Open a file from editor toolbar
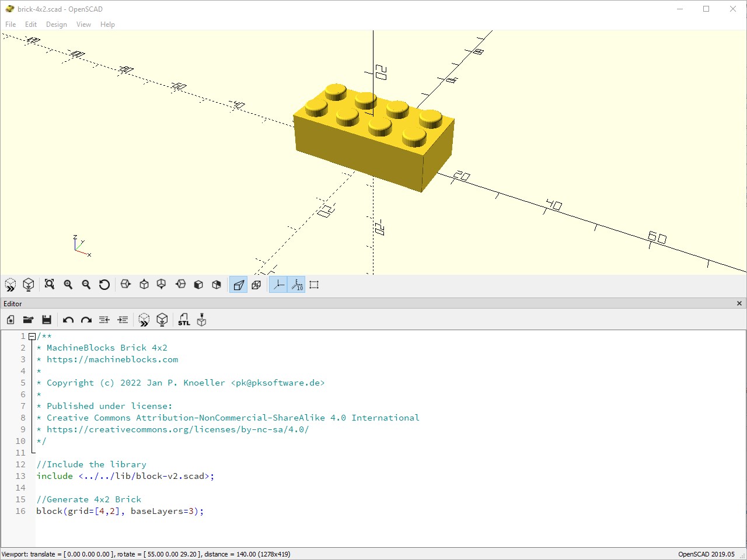This screenshot has width=747, height=560. 28,320
